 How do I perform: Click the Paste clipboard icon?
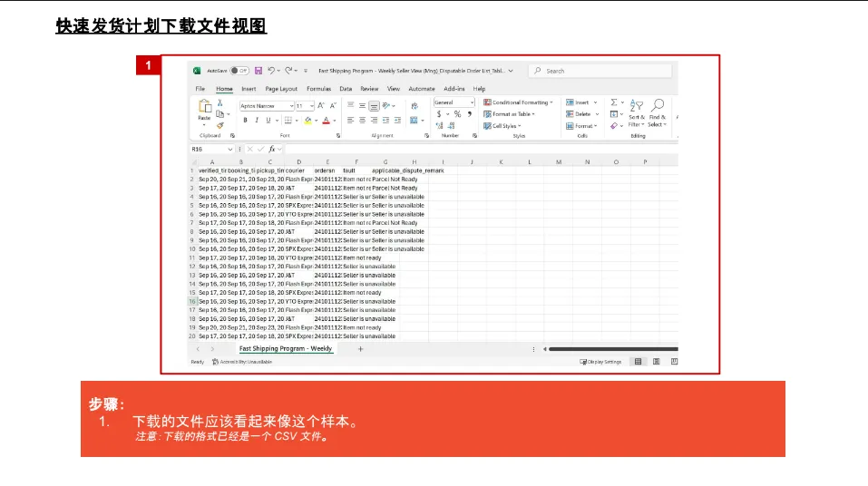click(x=205, y=106)
